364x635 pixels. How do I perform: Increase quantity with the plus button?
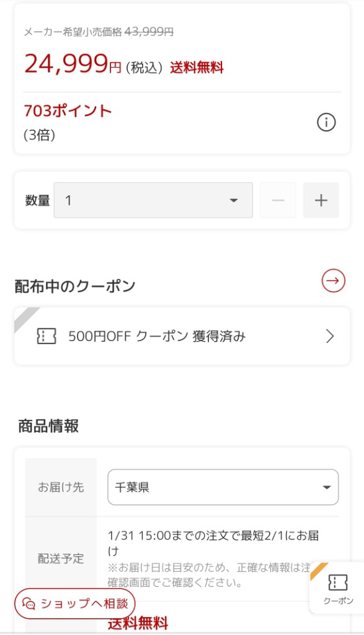point(321,200)
